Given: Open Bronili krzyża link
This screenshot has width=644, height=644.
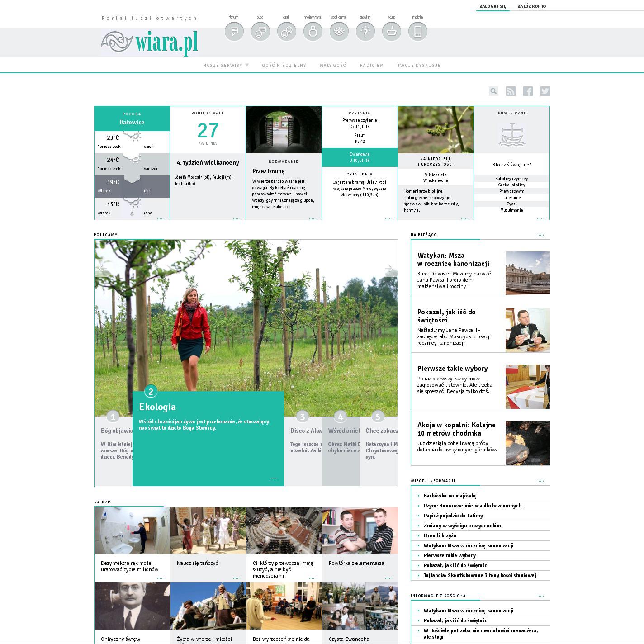Looking at the screenshot, I should (x=440, y=535).
